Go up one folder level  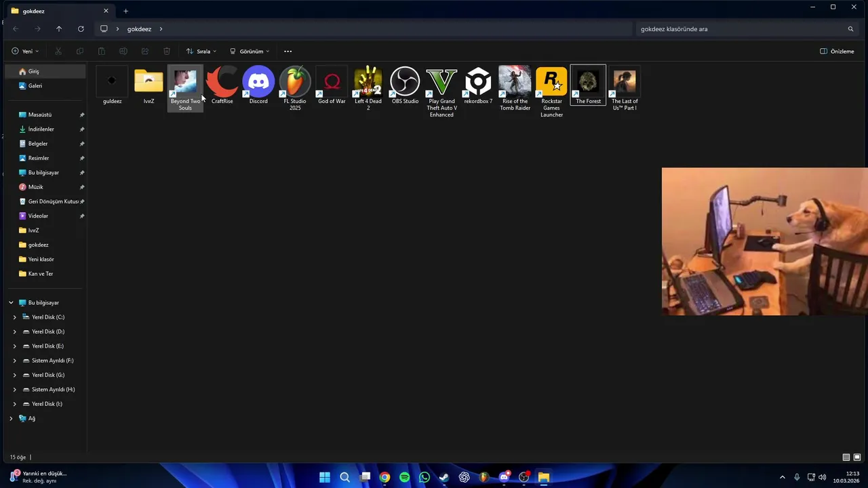click(x=59, y=29)
